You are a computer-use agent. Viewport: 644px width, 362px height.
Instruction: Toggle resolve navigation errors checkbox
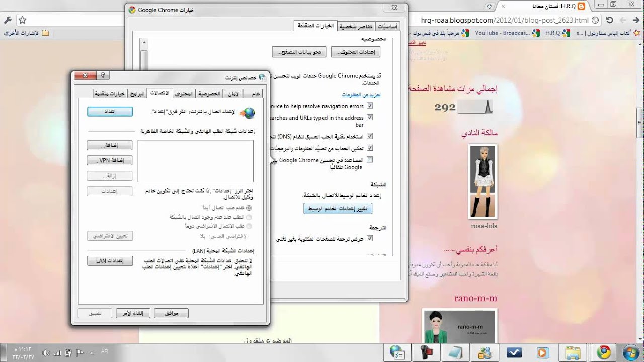[370, 106]
